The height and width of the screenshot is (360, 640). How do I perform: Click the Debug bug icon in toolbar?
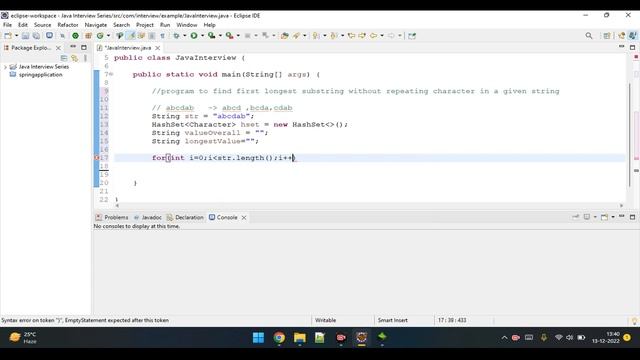tap(176, 36)
